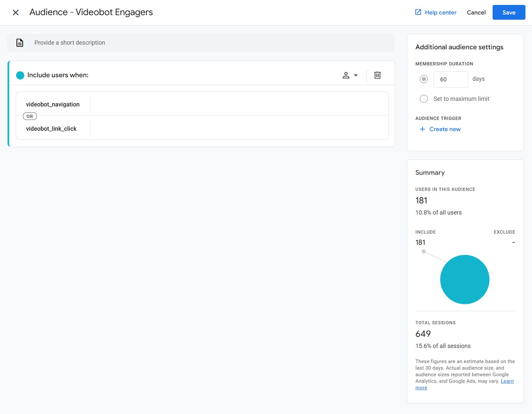The image size is (532, 414).
Task: Close the audience editor with the X icon
Action: coord(15,12)
